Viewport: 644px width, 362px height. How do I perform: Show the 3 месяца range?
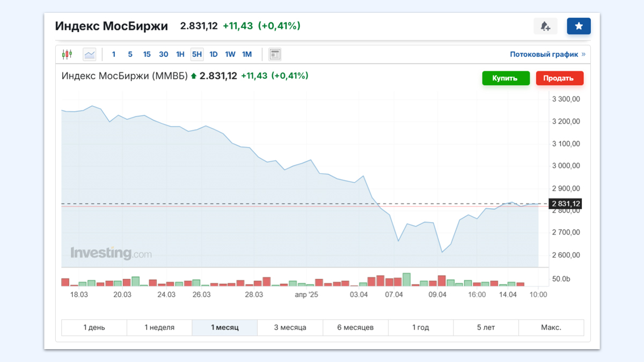[290, 328]
